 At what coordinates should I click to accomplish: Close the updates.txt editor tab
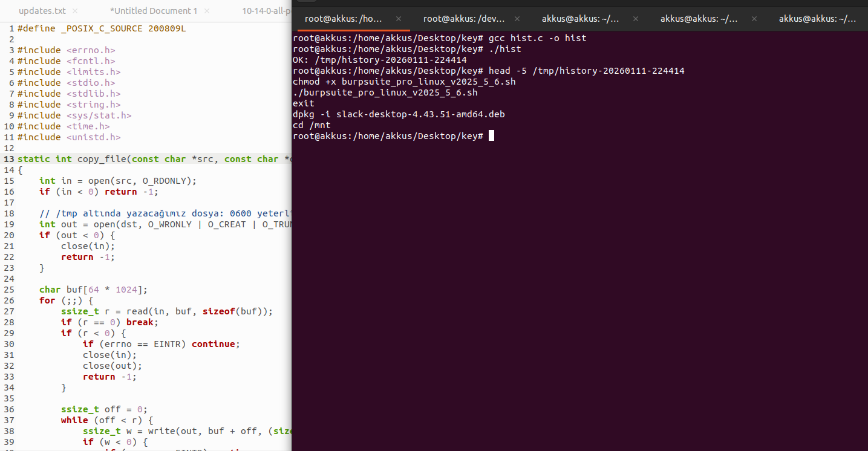coord(75,11)
